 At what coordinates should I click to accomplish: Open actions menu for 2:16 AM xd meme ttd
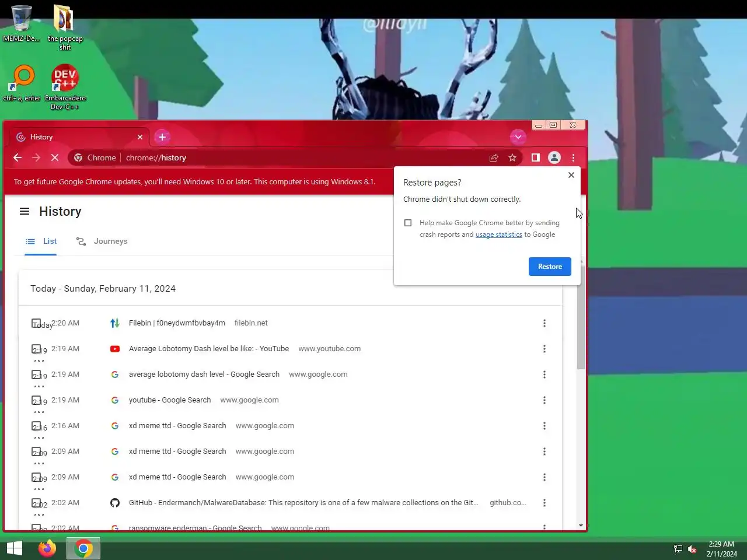[544, 426]
